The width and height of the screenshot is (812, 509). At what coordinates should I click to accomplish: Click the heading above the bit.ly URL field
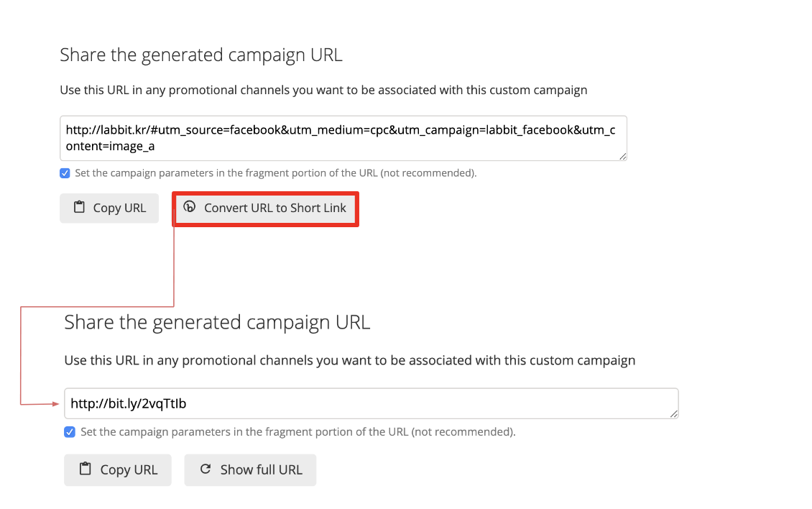point(217,322)
